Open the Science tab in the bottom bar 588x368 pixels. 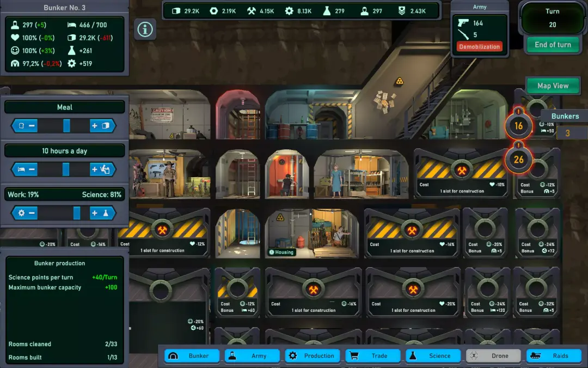click(x=433, y=355)
